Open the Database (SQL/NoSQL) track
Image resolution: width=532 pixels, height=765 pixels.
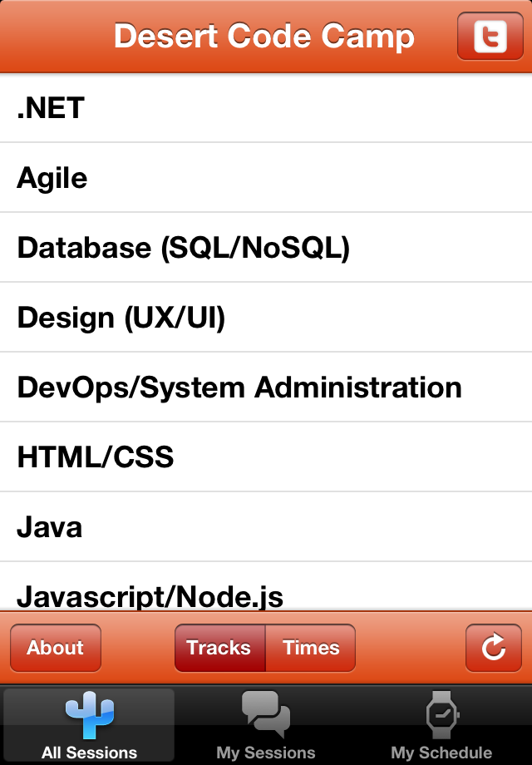pyautogui.click(x=266, y=247)
